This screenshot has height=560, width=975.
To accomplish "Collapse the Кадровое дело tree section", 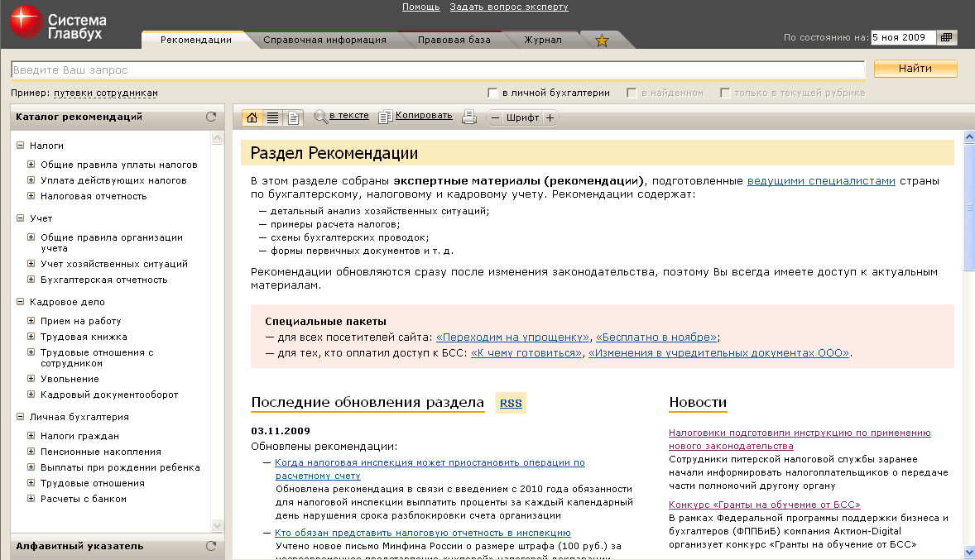I will (x=20, y=301).
